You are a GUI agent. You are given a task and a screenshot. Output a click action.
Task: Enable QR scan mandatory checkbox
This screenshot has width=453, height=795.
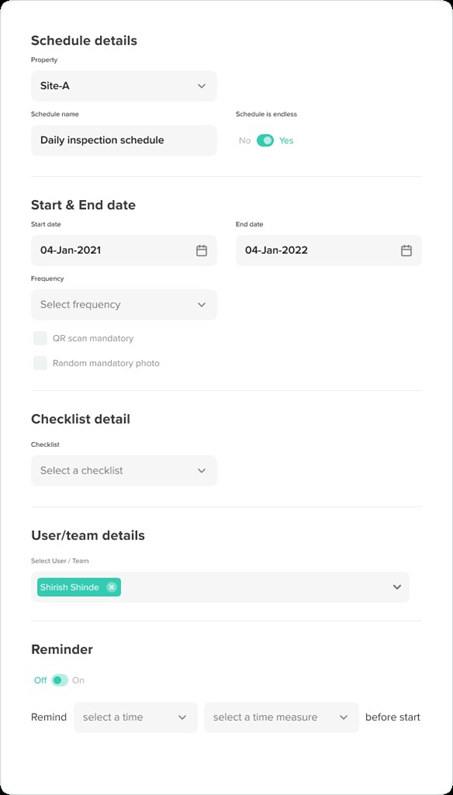40,338
